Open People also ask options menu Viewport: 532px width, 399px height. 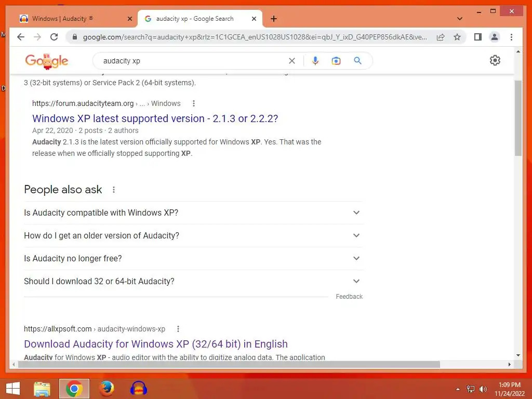pyautogui.click(x=114, y=190)
